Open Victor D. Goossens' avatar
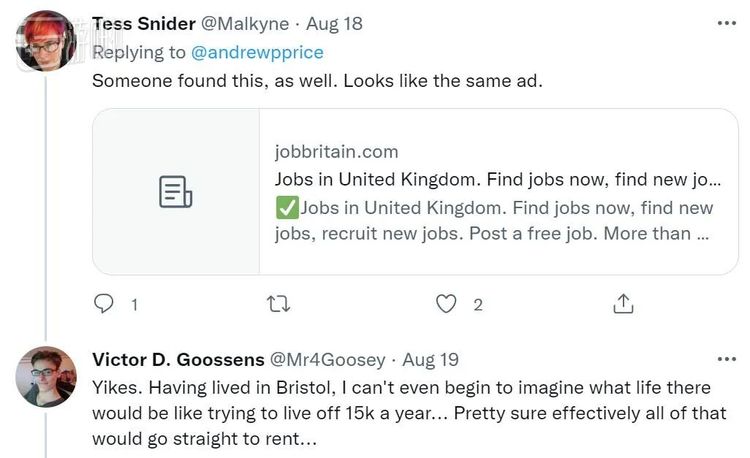This screenshot has height=458, width=750. (x=47, y=377)
